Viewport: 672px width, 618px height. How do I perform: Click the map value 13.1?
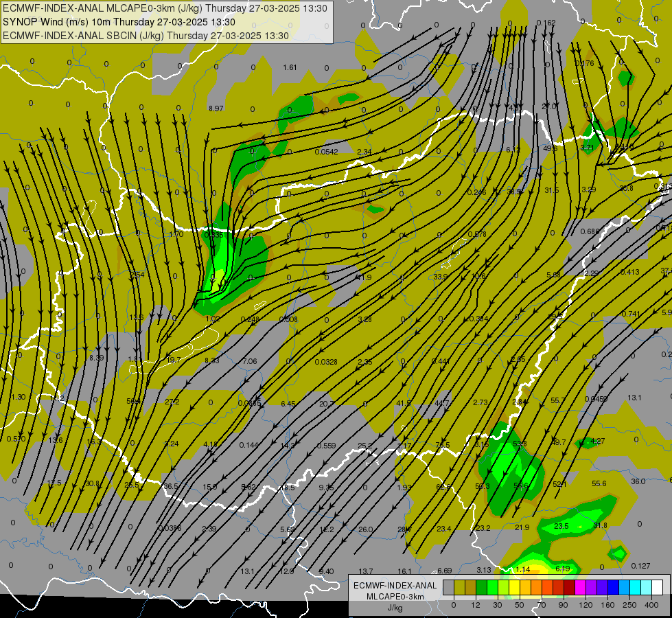(634, 398)
